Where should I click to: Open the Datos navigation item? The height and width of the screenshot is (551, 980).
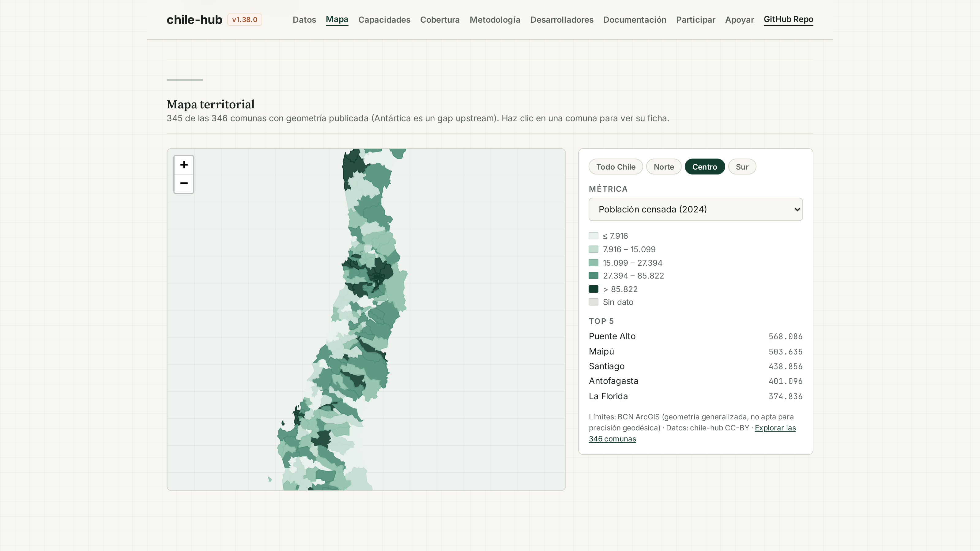(304, 19)
